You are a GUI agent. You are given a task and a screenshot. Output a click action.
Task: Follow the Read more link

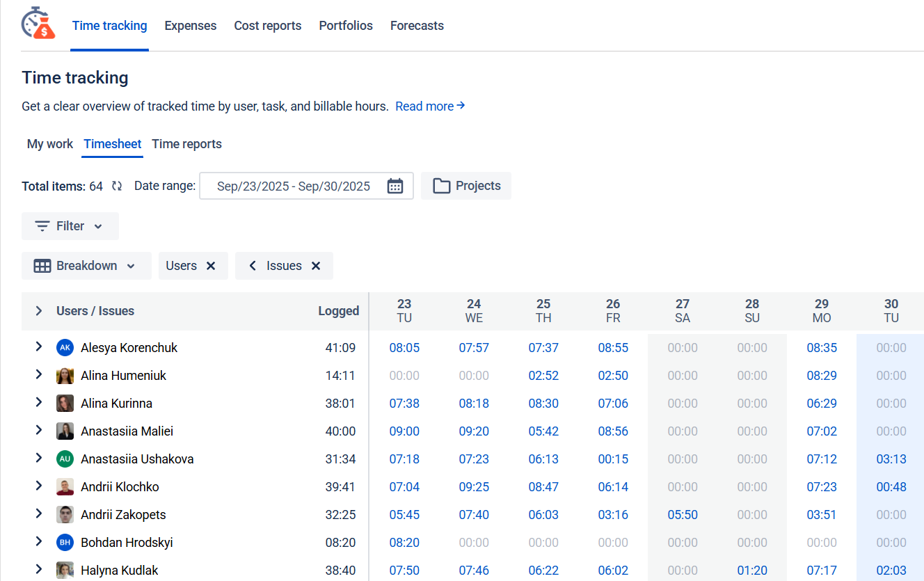429,106
